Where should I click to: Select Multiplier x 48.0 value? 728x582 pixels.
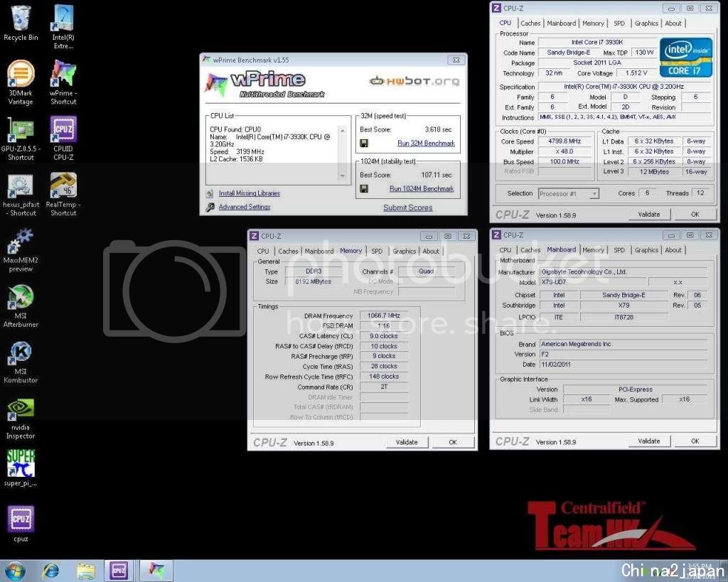coord(564,152)
